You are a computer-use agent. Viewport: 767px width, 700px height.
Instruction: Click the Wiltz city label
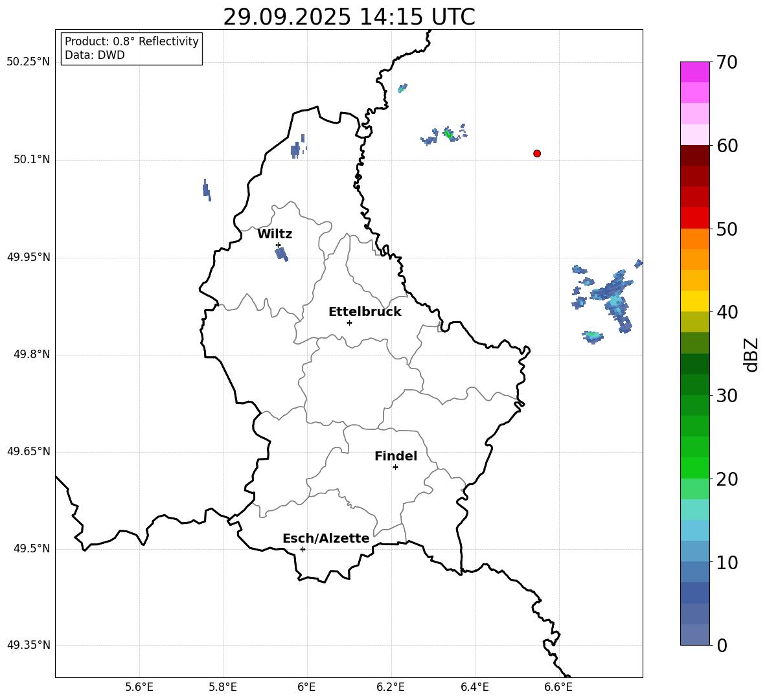[x=275, y=234]
